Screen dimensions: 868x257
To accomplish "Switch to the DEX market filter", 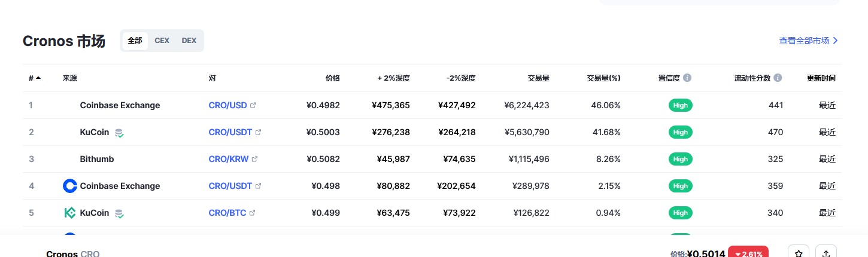I will [x=189, y=41].
